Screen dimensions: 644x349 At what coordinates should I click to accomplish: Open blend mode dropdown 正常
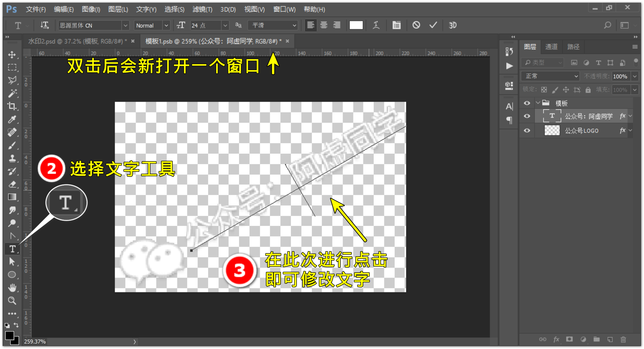[x=550, y=76]
